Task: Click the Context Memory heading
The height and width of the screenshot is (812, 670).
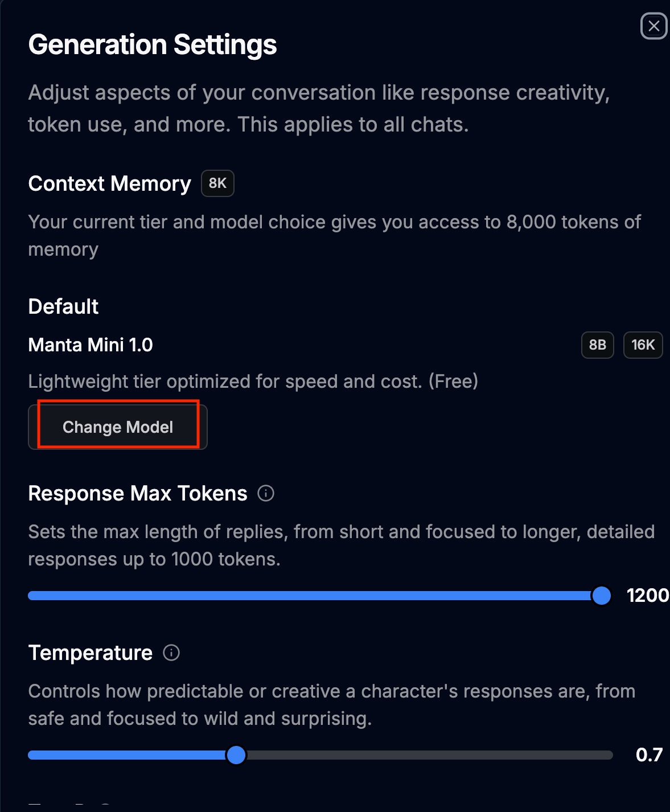Action: pos(109,184)
